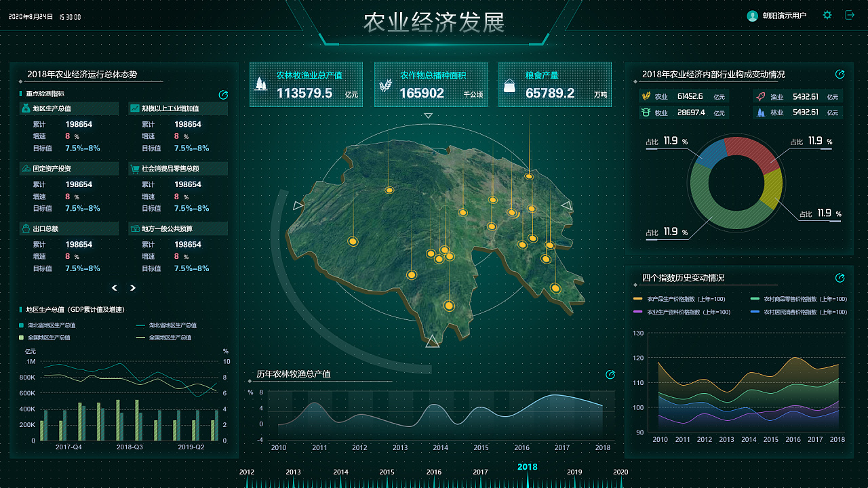Screen dimensions: 868x488
Task: Click the 2017-Q4 axis label
Action: pos(68,447)
